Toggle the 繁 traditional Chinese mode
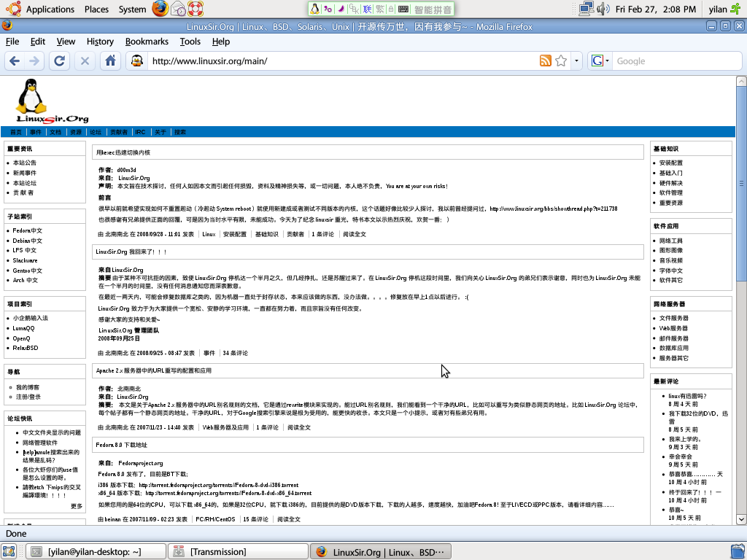747x560 pixels. (379, 9)
